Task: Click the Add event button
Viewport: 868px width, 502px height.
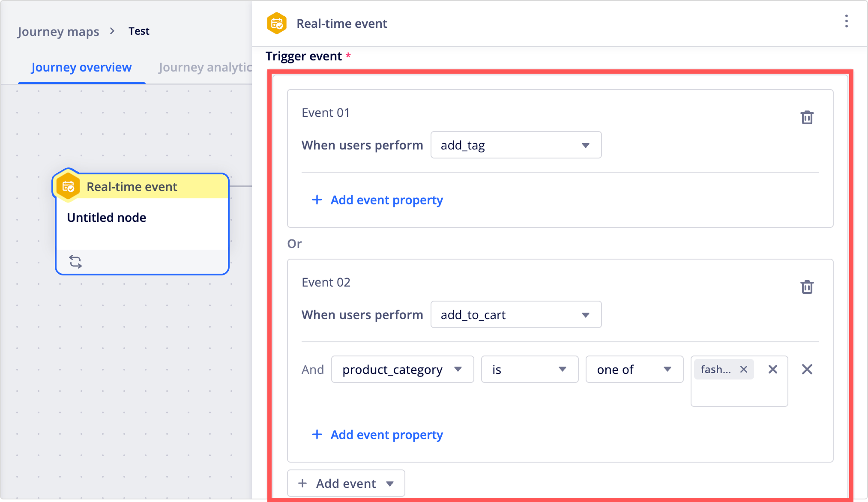Action: coord(346,484)
